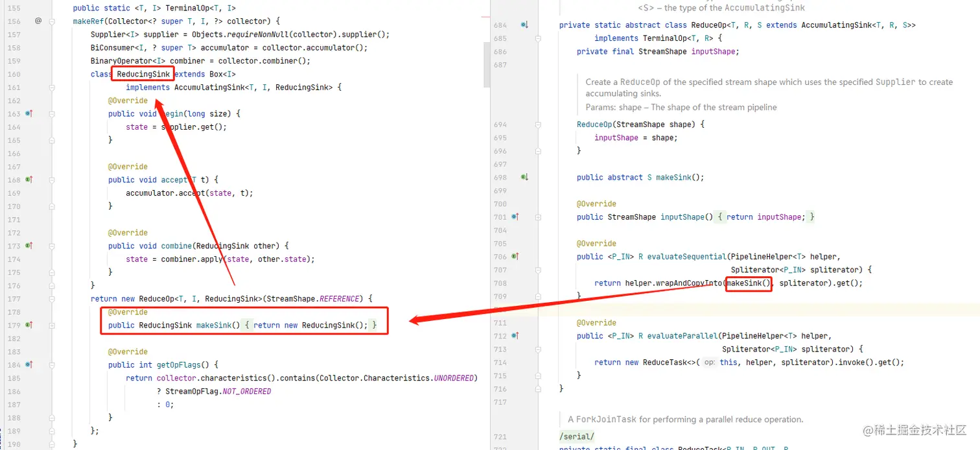Click NOT_ORDERED constant on line 186

coord(246,391)
